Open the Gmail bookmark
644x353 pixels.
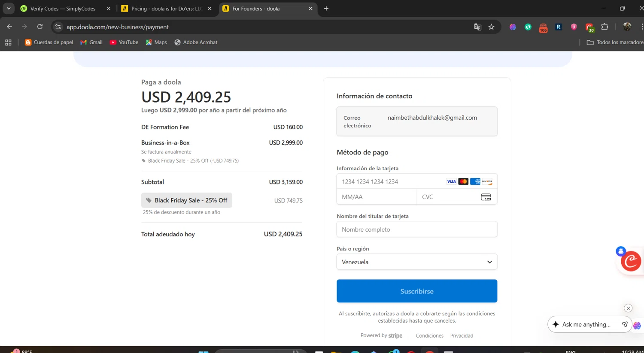tap(91, 42)
